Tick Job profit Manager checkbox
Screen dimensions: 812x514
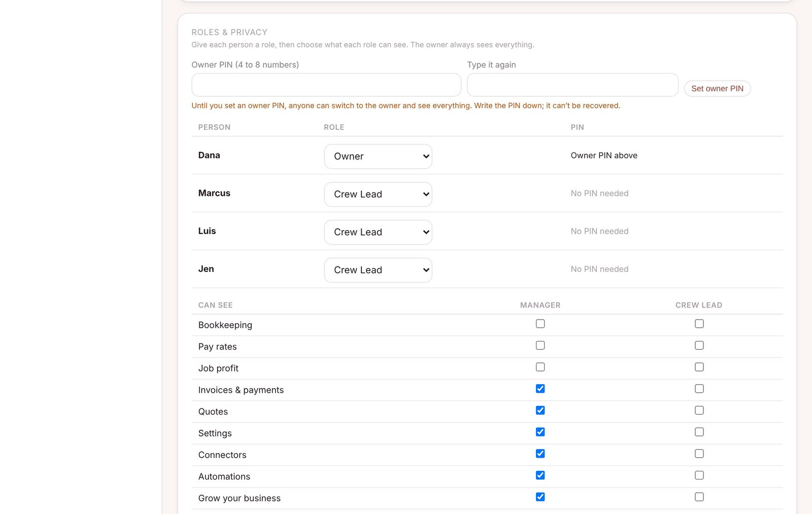[x=540, y=367]
